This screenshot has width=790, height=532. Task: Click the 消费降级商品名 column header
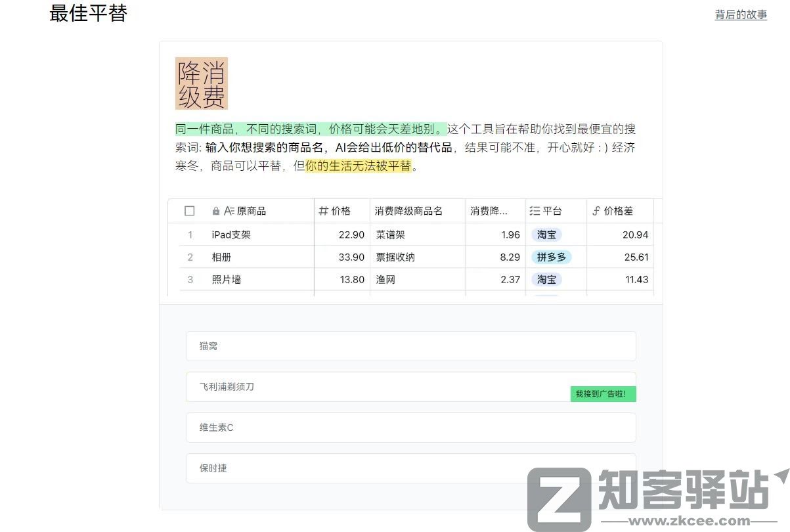click(x=409, y=211)
